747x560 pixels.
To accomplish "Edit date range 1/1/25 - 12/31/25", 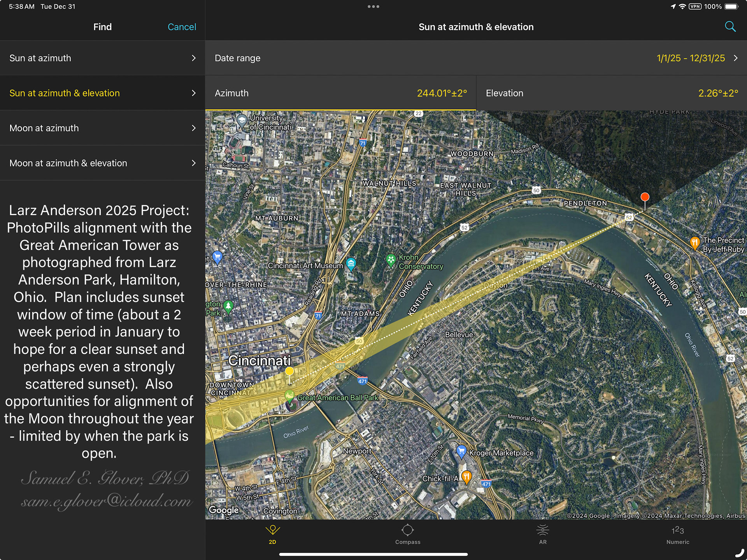I will pyautogui.click(x=691, y=58).
